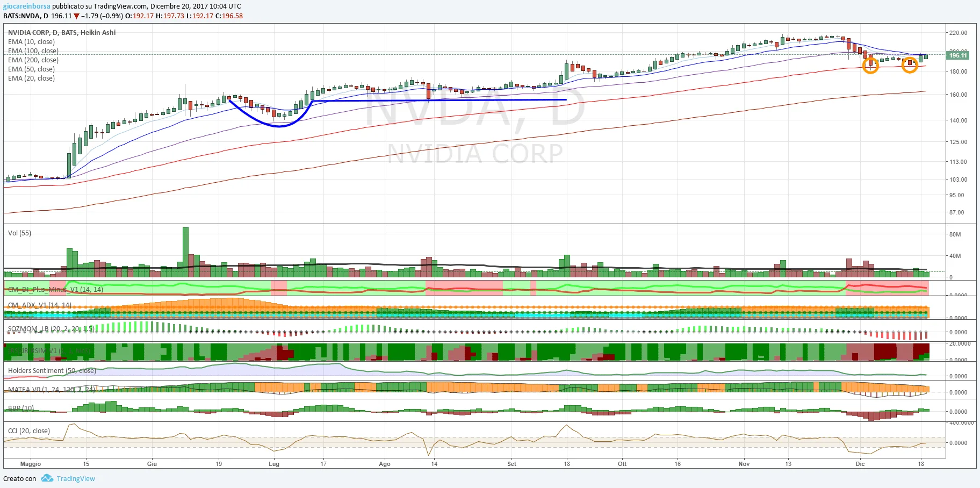The image size is (980, 488).
Task: Click the 160.00 level on price scale
Action: [958, 95]
